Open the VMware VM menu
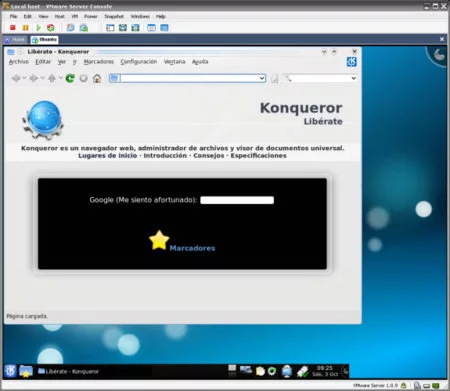This screenshot has height=391, width=450. (x=75, y=16)
